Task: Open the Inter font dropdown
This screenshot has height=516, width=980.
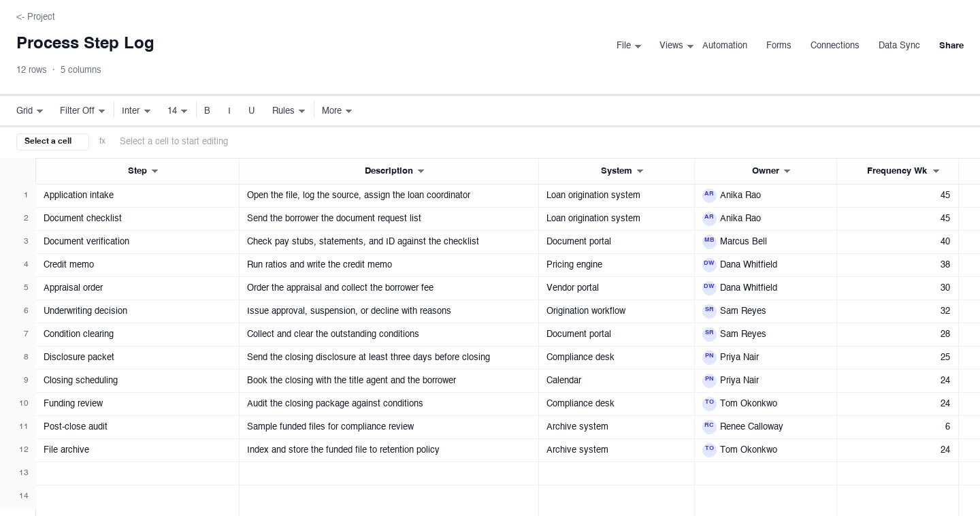Action: coord(136,110)
